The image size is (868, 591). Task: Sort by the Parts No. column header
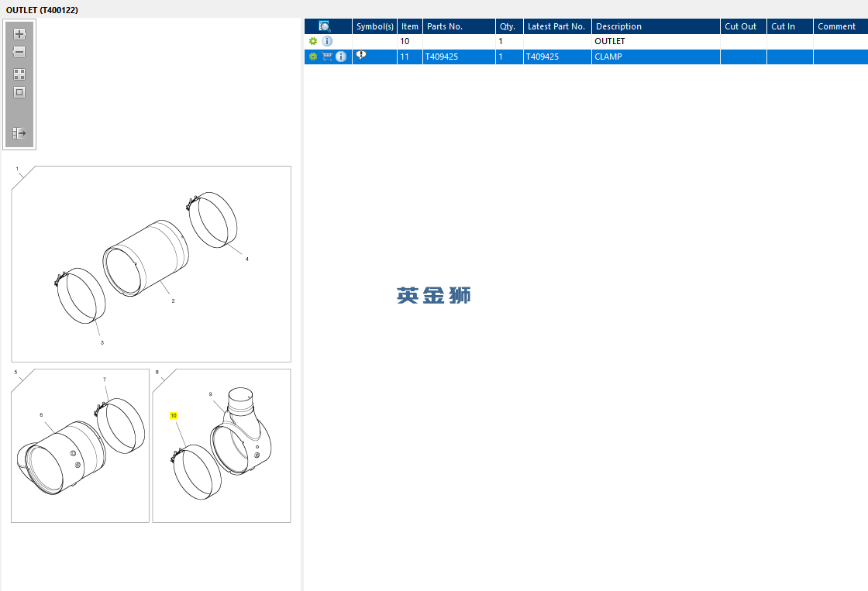459,26
